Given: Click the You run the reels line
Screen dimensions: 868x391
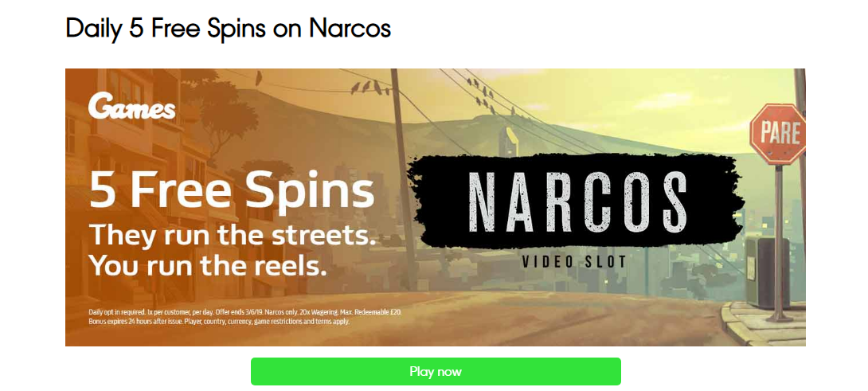Looking at the screenshot, I should [x=208, y=266].
